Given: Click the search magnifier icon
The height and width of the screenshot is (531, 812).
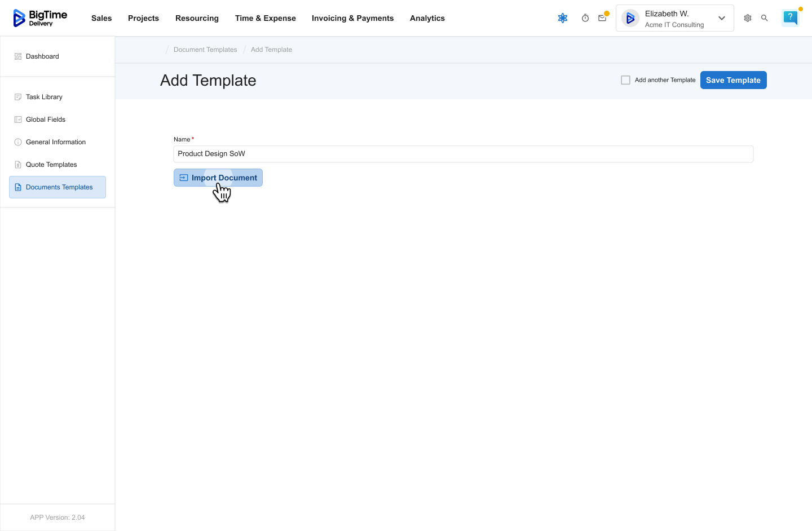Looking at the screenshot, I should point(765,18).
